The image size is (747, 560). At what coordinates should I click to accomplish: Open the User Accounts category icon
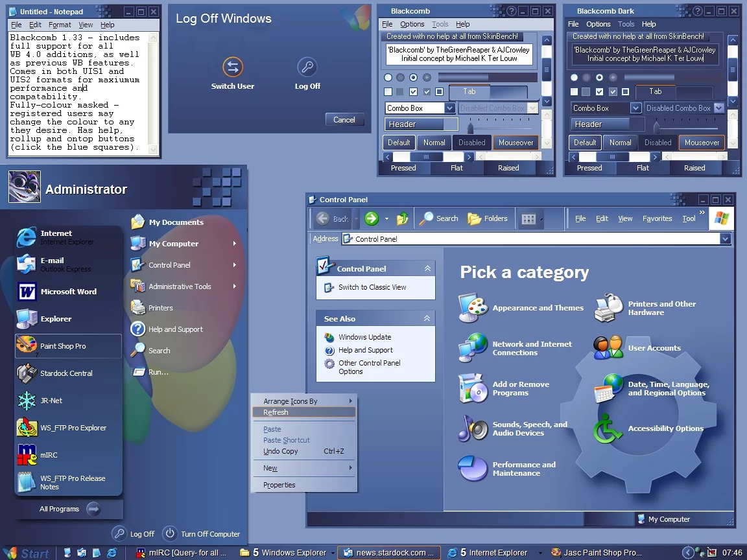pyautogui.click(x=608, y=348)
